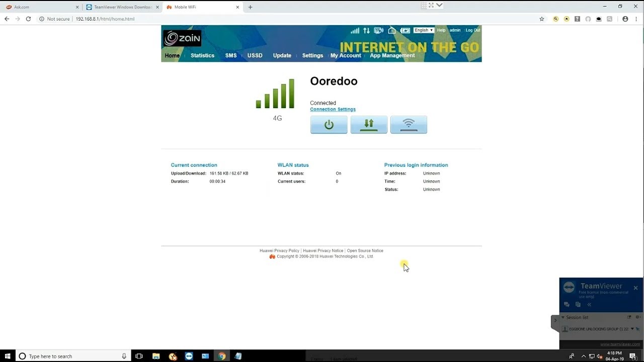The image size is (644, 362).
Task: Switch to the TeamViewer Windows Download tab
Action: (x=123, y=7)
